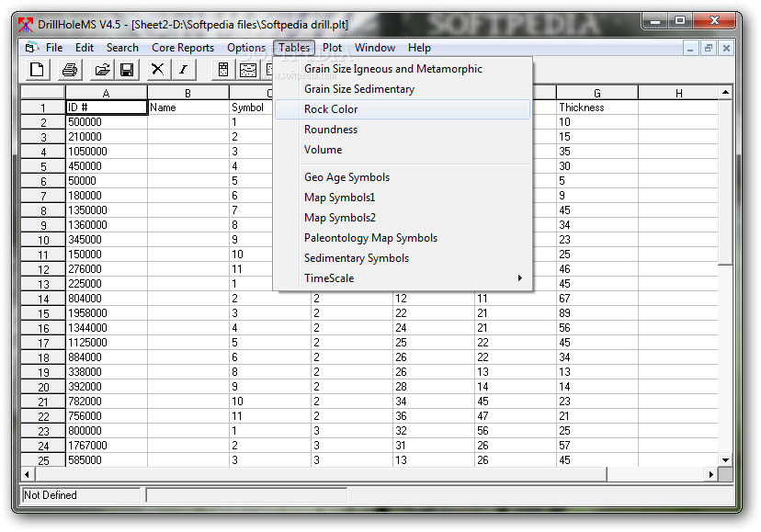Open the Plot menu

(x=332, y=48)
